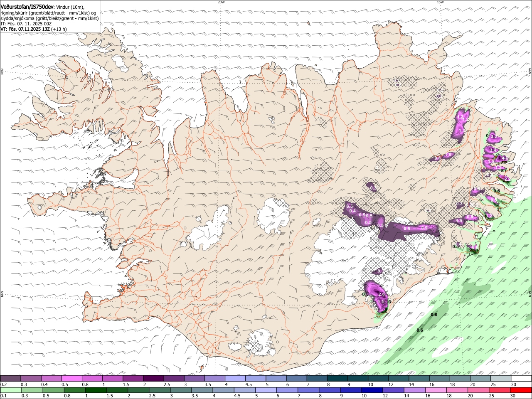532x399 pixels.
Task: Select the pale green 0.1 swatch in bottom scale
Action: tap(11, 390)
